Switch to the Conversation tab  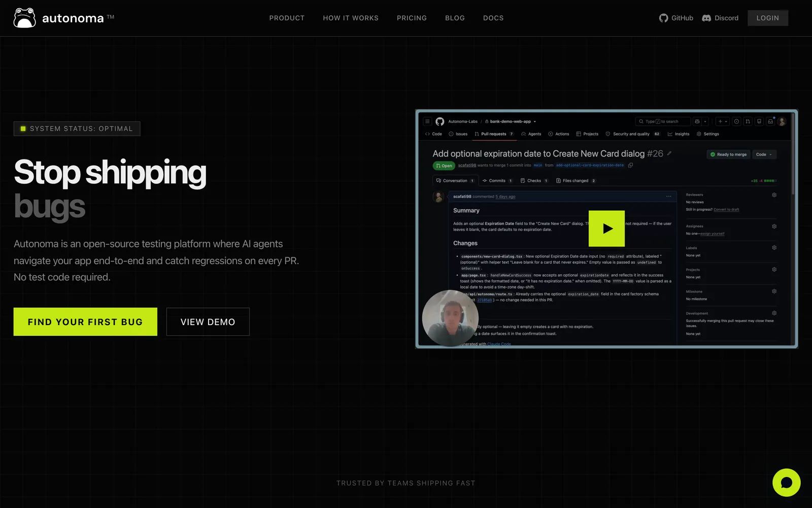pyautogui.click(x=455, y=181)
